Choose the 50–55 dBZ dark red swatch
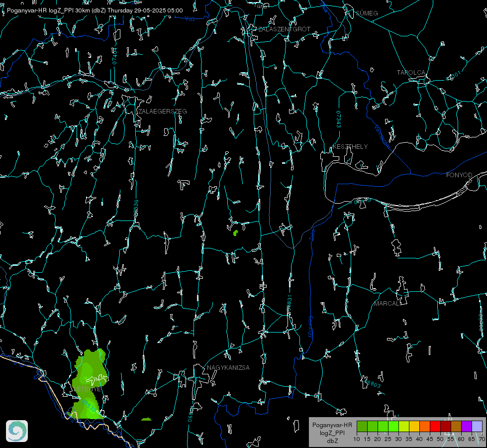Image resolution: width=487 pixels, height=448 pixels. [x=446, y=426]
